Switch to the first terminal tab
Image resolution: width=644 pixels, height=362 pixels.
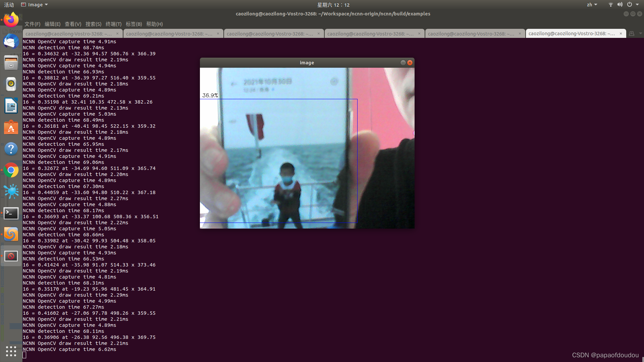click(69, 34)
